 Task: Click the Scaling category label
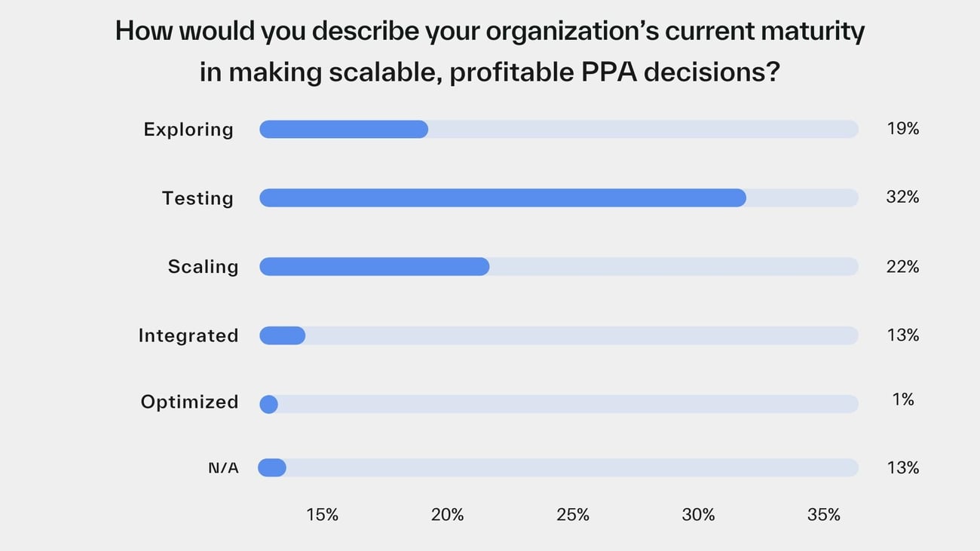pos(203,267)
